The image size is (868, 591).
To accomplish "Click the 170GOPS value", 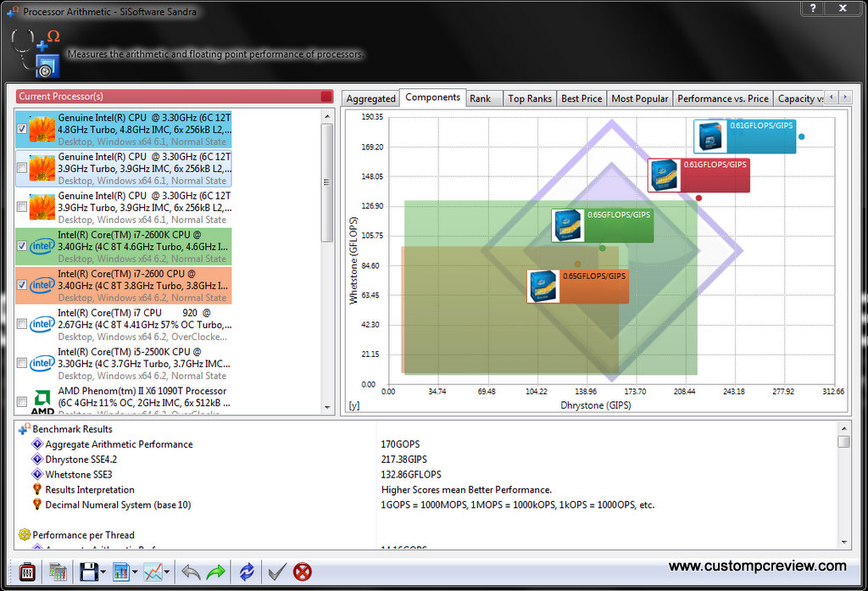I will (400, 444).
